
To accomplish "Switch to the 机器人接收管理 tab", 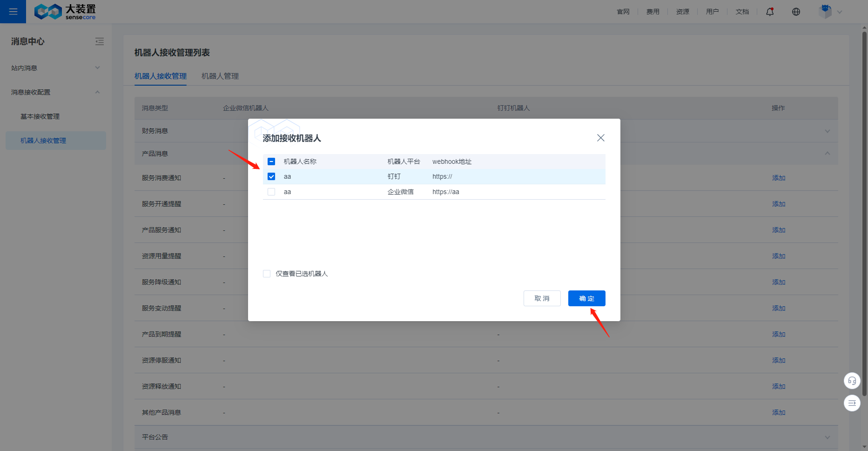I will pyautogui.click(x=161, y=76).
